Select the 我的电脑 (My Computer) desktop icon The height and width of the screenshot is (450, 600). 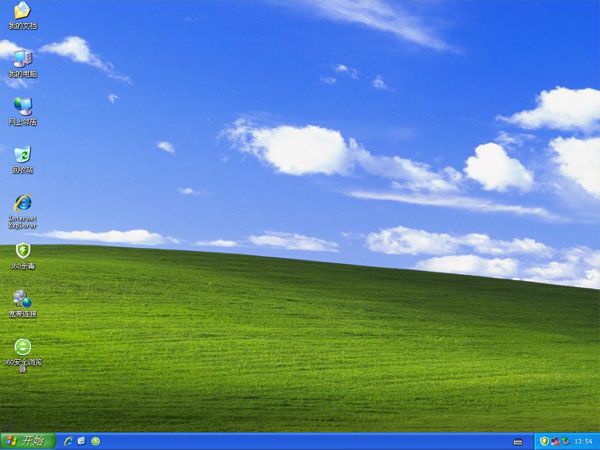23,64
